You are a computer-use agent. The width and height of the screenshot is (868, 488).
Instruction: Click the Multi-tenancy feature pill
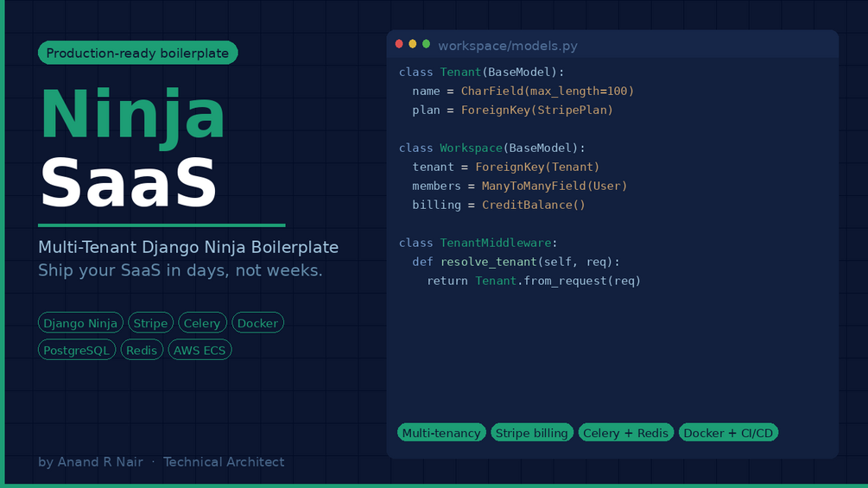click(441, 433)
